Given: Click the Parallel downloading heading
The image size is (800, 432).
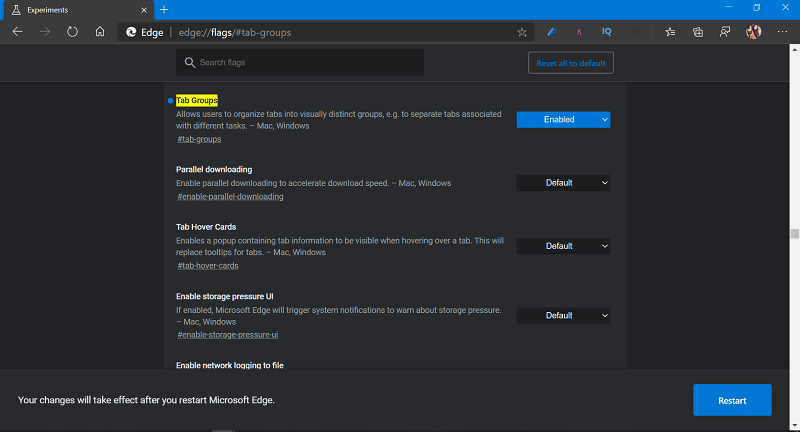Looking at the screenshot, I should coord(214,169).
